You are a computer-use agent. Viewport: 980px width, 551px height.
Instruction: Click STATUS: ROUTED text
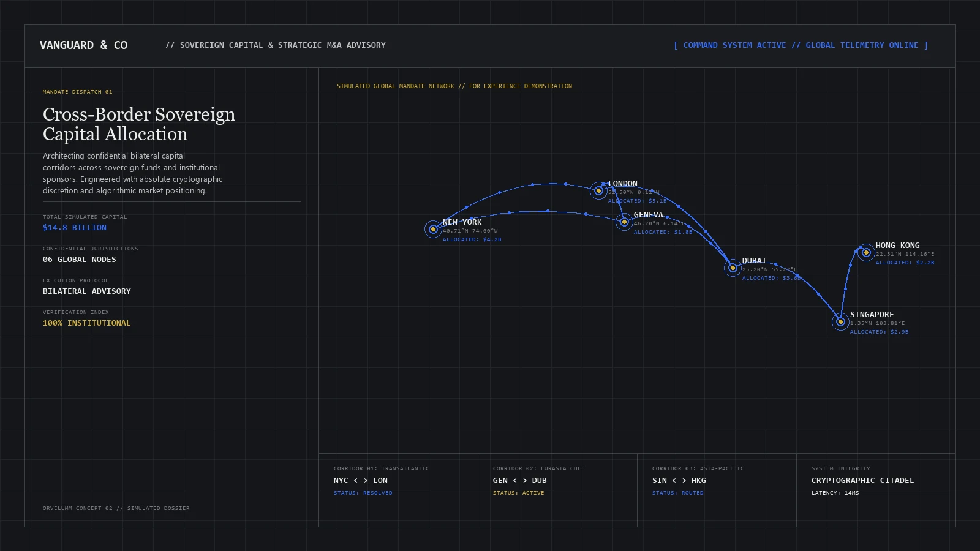click(678, 493)
